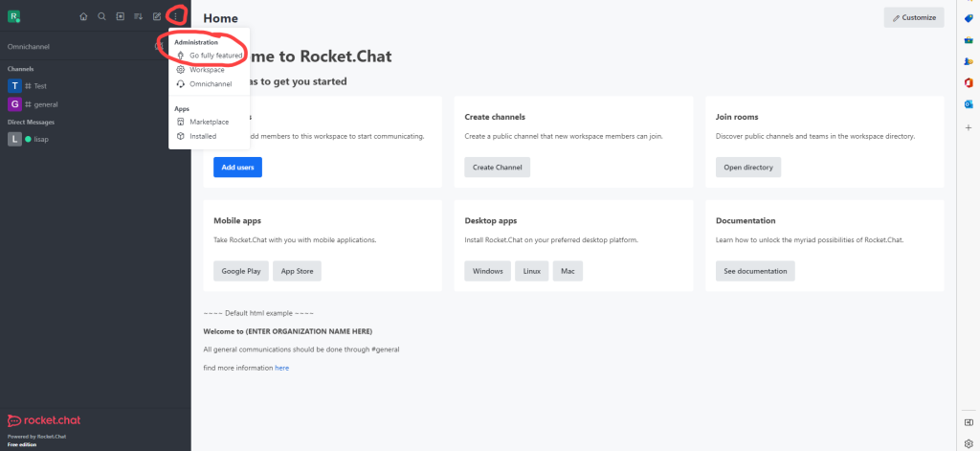This screenshot has height=451, width=980.
Task: Click the user avatar with status
Action: 14,16
